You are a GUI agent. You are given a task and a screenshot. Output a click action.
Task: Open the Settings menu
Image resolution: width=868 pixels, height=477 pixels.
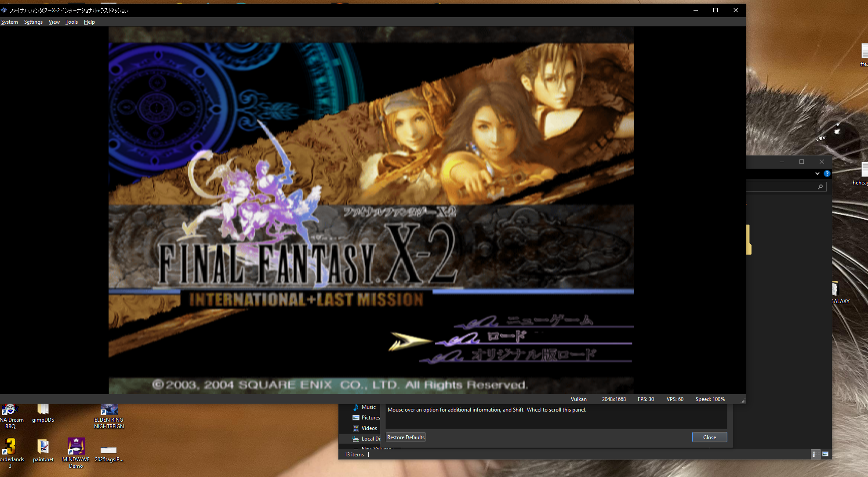33,22
